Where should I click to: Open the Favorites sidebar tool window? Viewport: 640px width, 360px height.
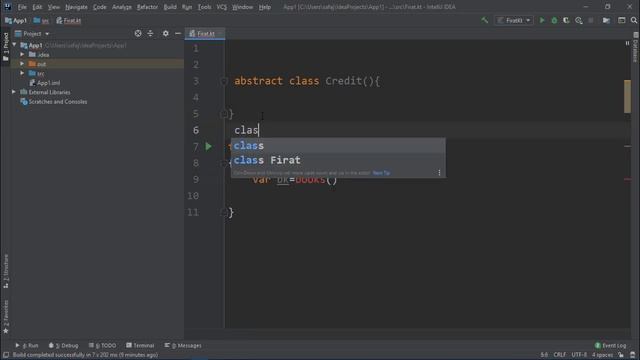pos(5,317)
